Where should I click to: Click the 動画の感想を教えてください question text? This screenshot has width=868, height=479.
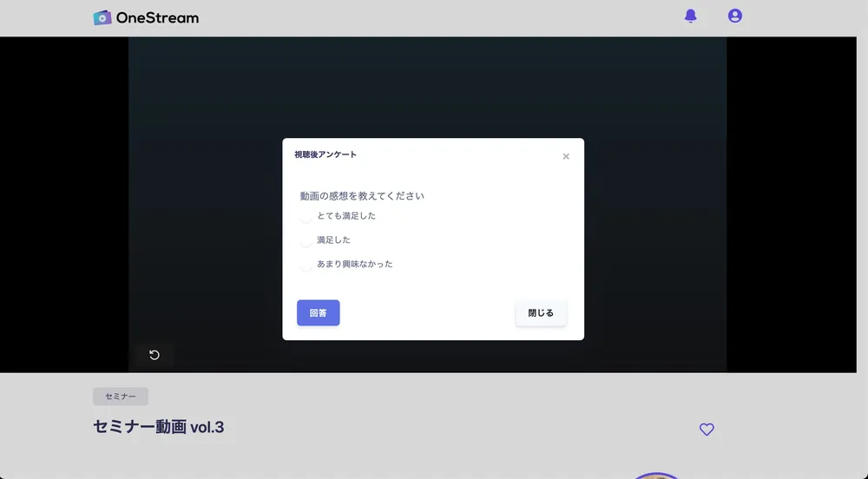[362, 196]
